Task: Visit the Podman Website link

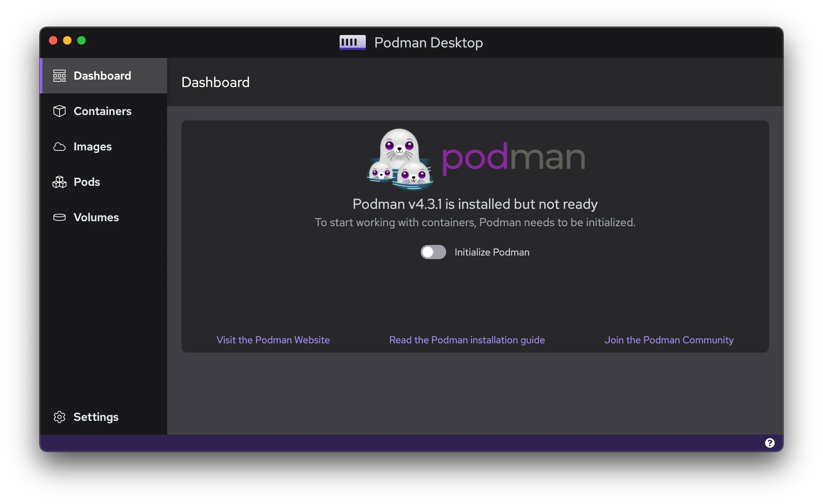Action: point(273,340)
